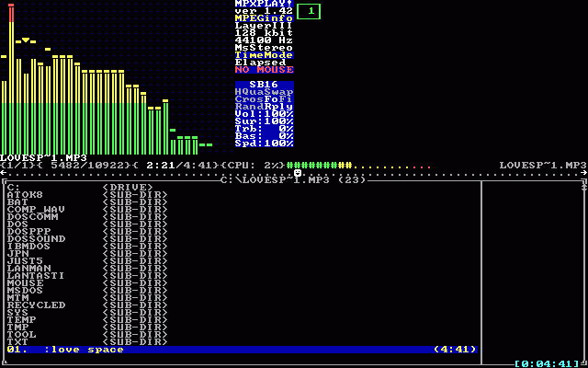Expand the C: drive entry

click(14, 187)
